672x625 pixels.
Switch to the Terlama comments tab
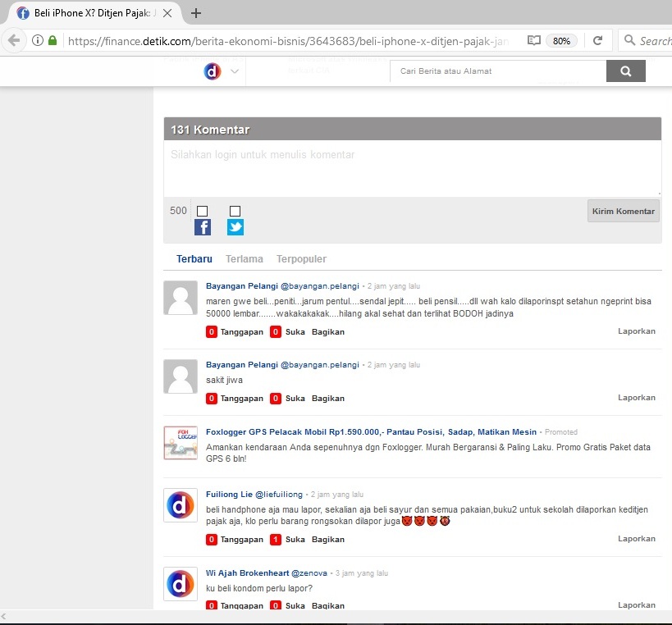pyautogui.click(x=245, y=259)
